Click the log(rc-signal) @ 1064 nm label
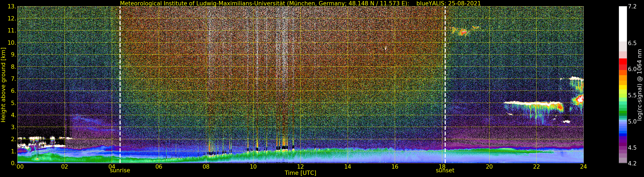The height and width of the screenshot is (177, 644). [640, 85]
